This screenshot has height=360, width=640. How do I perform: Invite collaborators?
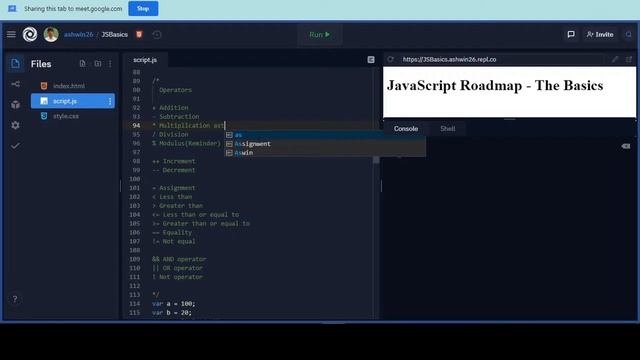click(x=600, y=35)
